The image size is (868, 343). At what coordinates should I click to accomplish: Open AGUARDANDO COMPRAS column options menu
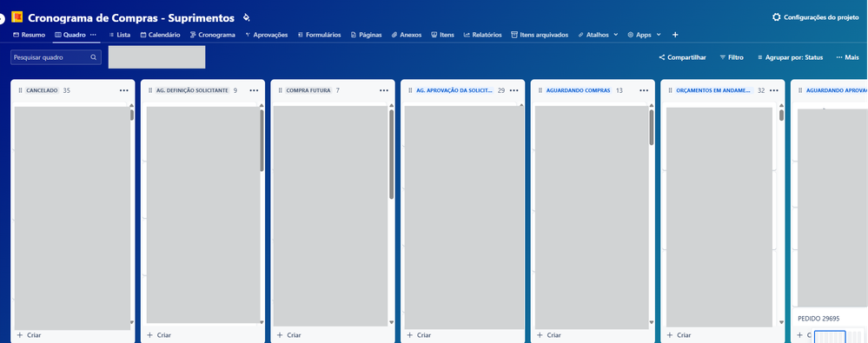point(644,90)
